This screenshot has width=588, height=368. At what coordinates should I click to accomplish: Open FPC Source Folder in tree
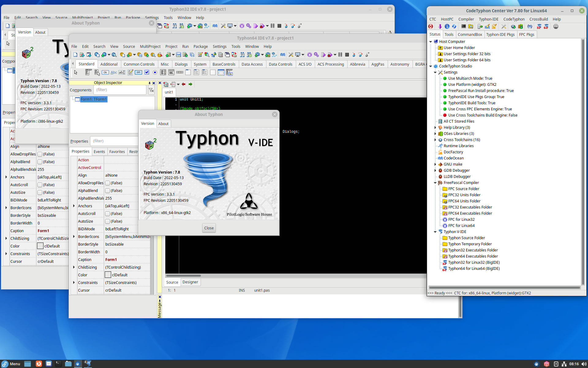[x=464, y=189]
